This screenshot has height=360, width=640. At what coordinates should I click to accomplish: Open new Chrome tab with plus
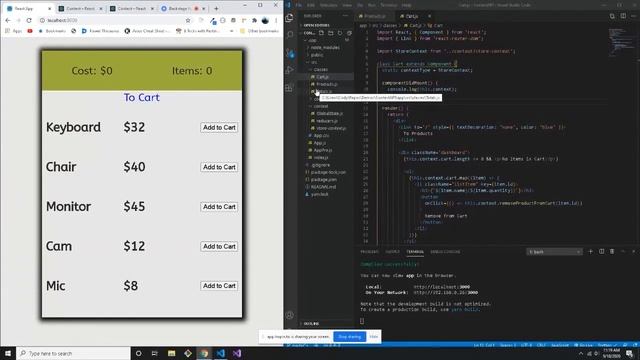[216, 8]
